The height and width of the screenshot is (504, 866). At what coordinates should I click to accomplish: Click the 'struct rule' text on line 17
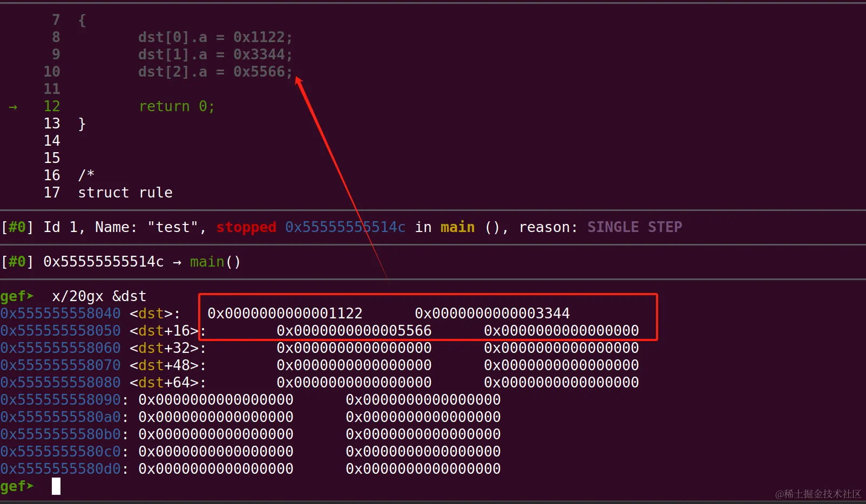coord(125,193)
